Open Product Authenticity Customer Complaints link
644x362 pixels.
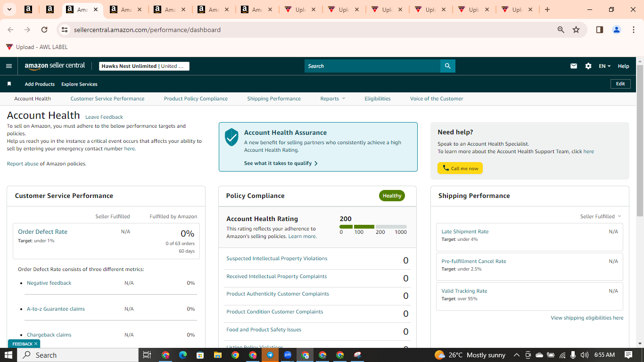[278, 294]
